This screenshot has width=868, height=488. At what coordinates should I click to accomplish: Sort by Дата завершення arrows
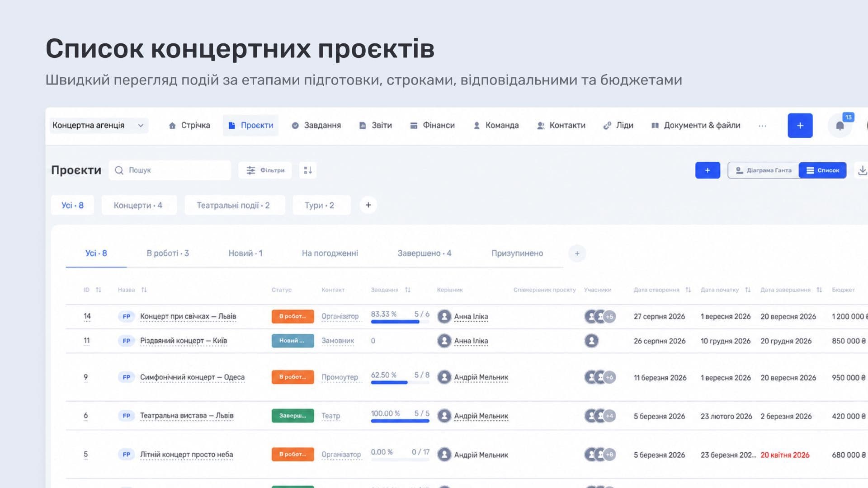(819, 290)
